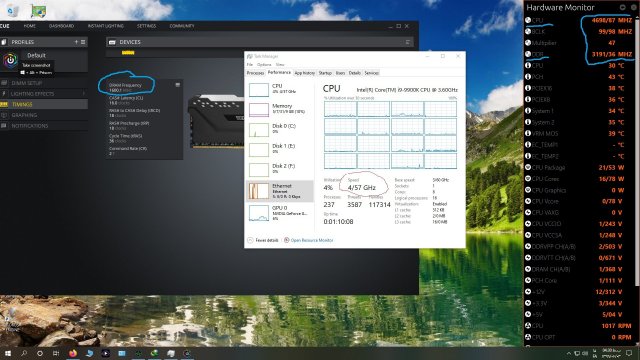Open the iCUE Community tab

182,26
